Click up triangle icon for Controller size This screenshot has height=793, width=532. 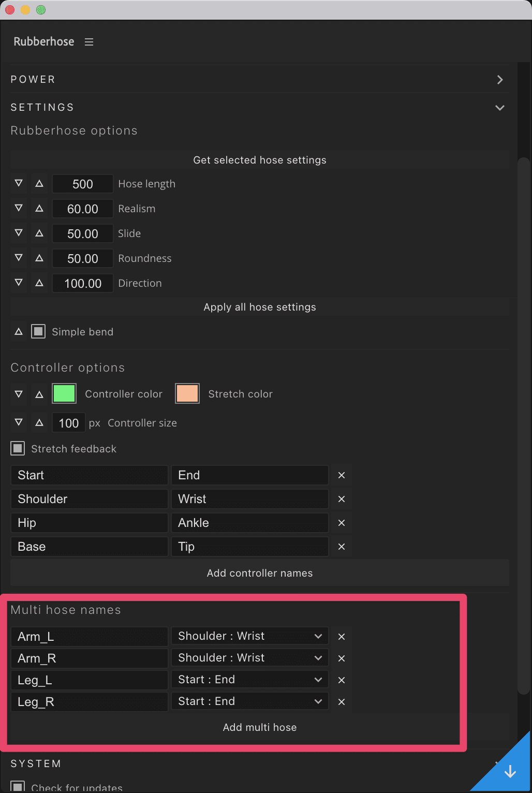point(39,422)
